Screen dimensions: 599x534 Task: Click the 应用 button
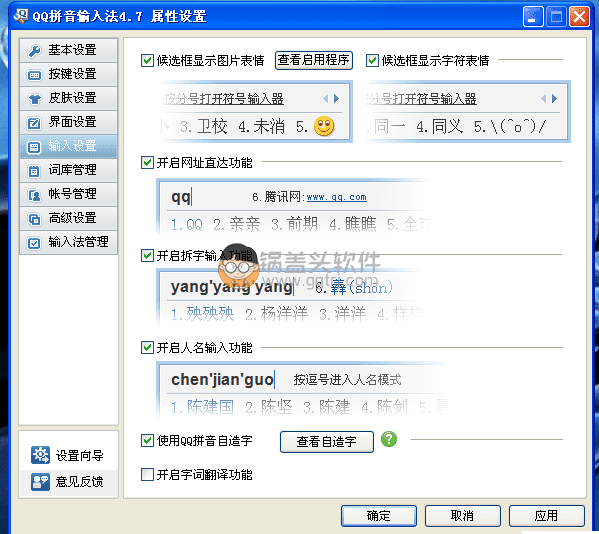pyautogui.click(x=546, y=516)
